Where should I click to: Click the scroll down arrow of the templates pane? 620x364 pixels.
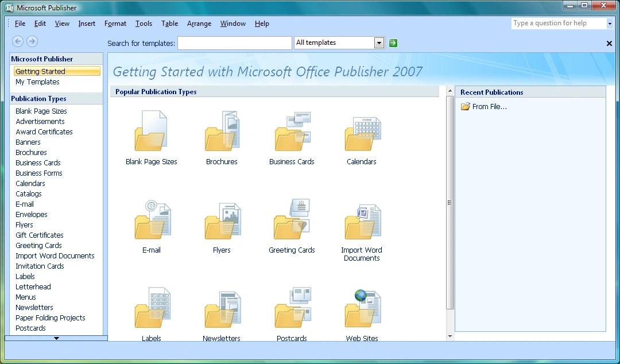coord(450,336)
